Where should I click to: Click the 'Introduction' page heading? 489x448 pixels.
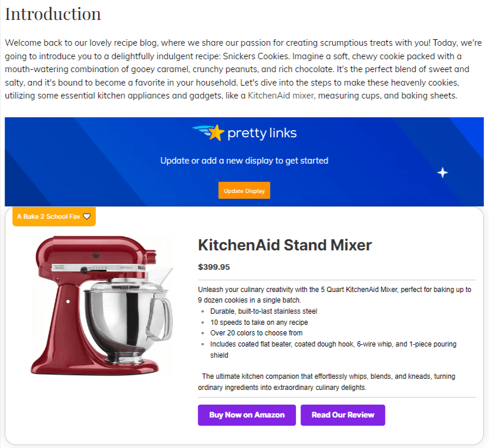pos(53,13)
